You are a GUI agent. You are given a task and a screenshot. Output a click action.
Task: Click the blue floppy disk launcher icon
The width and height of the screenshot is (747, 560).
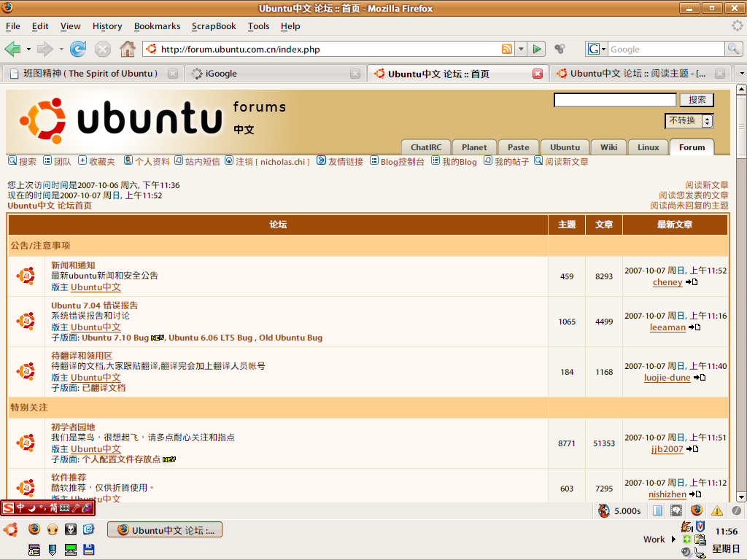click(x=88, y=550)
